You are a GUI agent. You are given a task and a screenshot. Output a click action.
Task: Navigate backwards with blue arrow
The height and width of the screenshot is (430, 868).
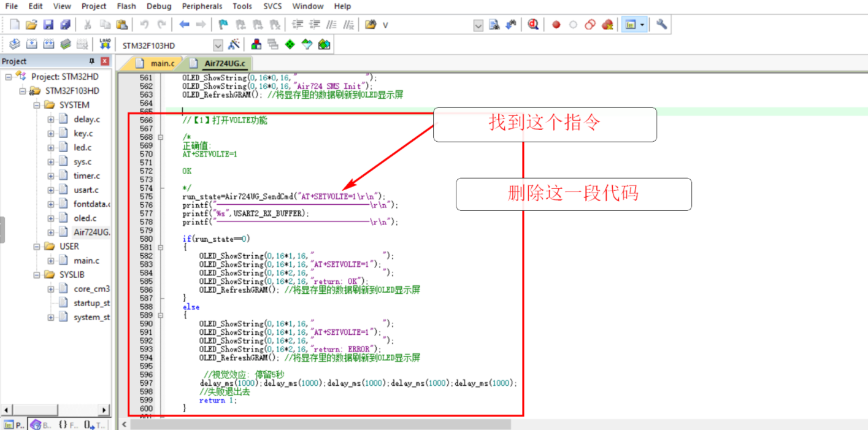(x=184, y=25)
